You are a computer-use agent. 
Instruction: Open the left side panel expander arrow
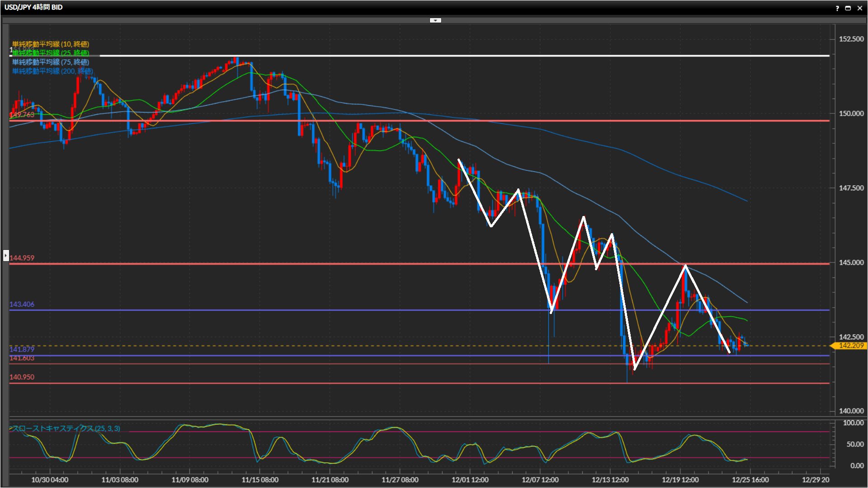click(x=6, y=255)
